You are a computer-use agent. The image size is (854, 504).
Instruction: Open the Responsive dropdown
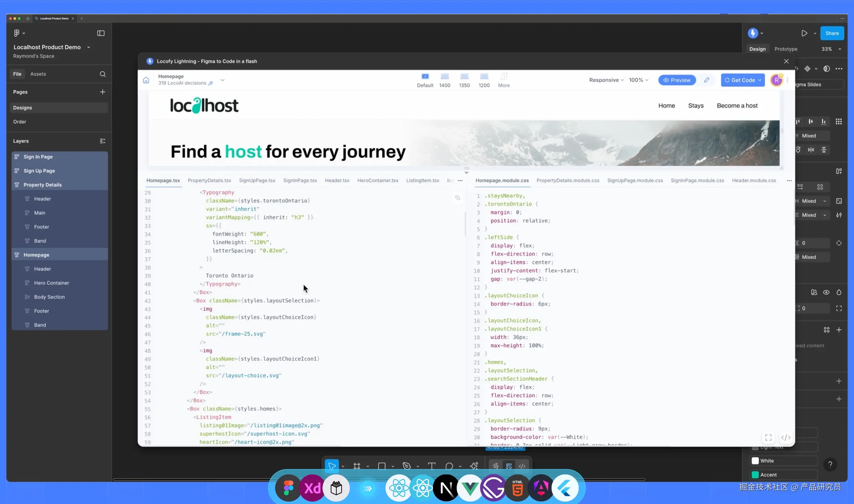point(606,80)
